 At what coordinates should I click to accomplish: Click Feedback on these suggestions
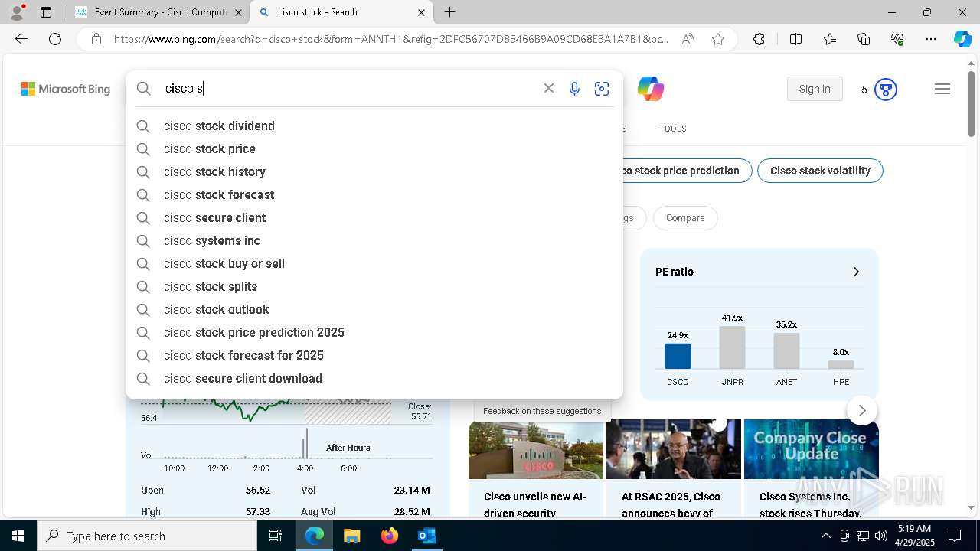click(542, 411)
